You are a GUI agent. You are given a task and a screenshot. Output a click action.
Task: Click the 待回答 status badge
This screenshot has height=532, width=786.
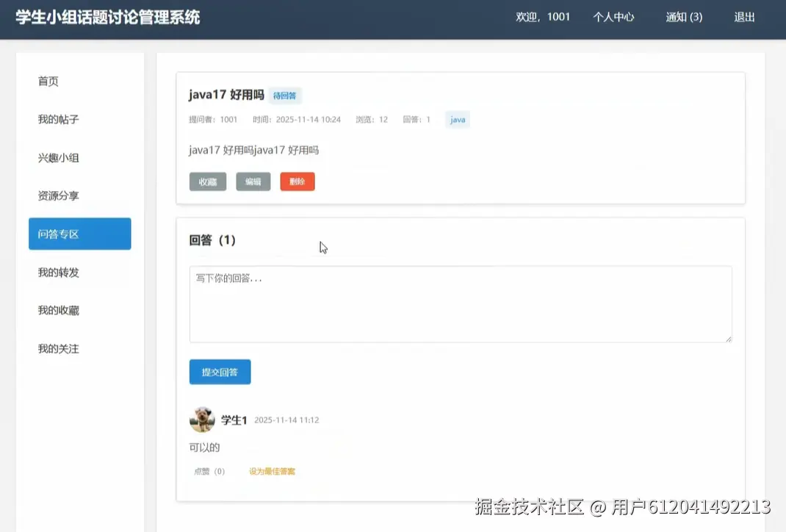[284, 96]
